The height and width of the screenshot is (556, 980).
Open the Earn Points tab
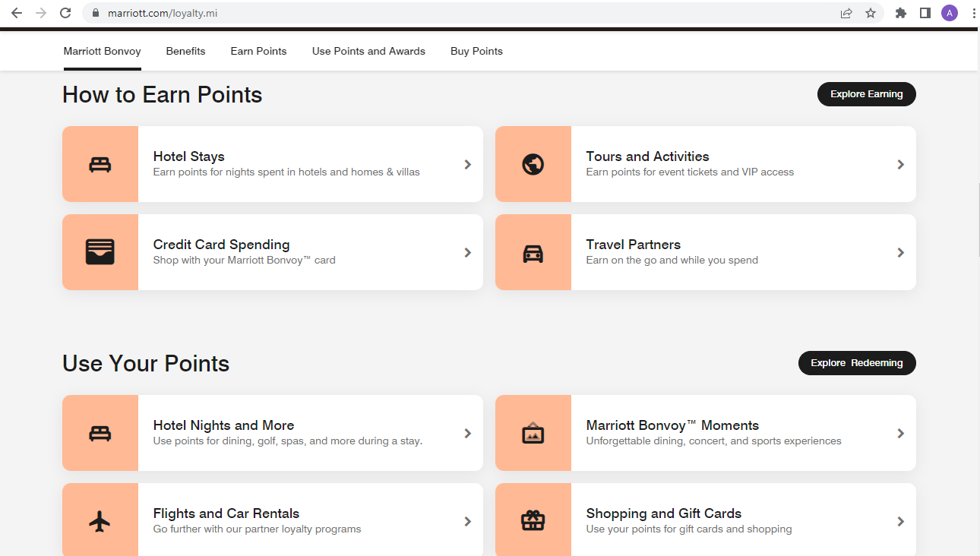click(x=258, y=51)
